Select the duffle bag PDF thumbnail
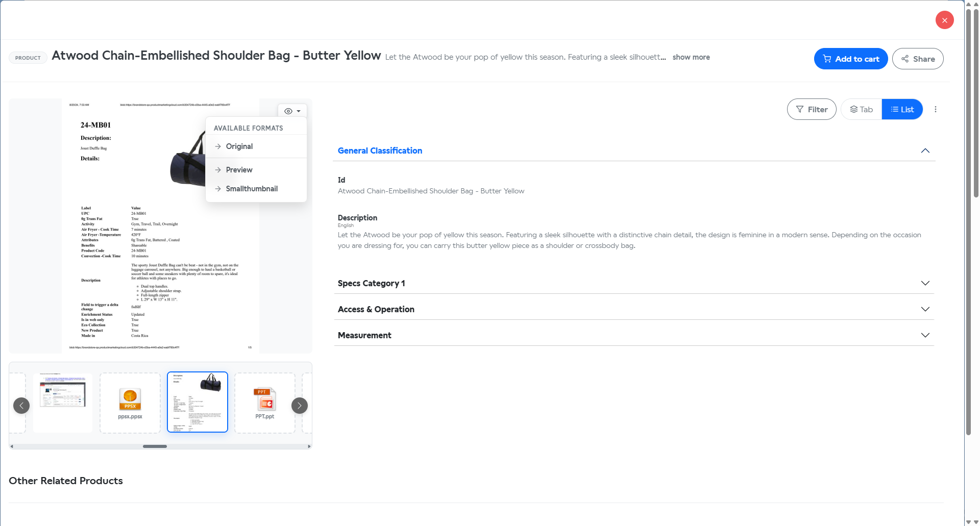 [x=198, y=402]
